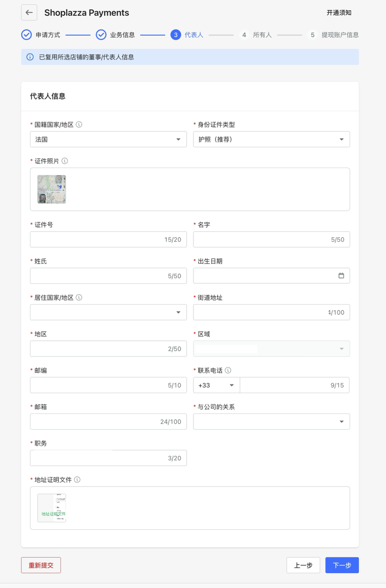Click the info icon beside 国籍国家/地区
Viewport: 386px width, 588px height.
(79, 124)
